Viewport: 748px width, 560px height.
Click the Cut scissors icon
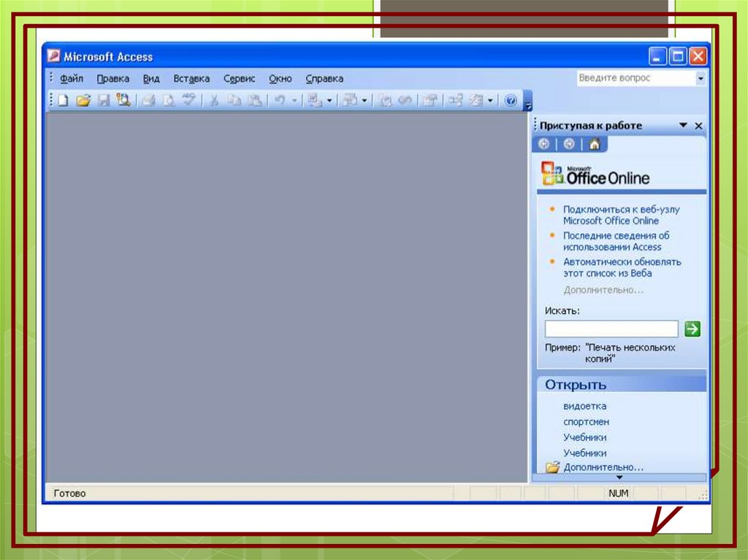click(214, 100)
